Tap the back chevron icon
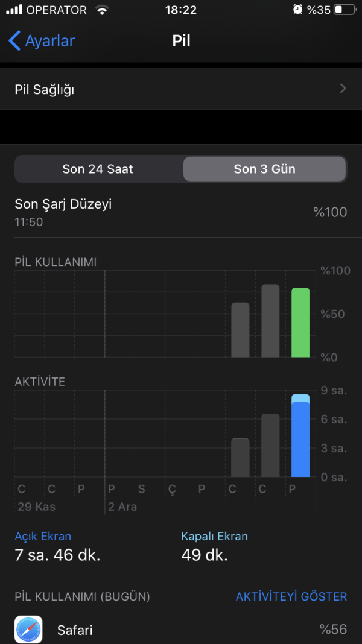The width and height of the screenshot is (362, 644). click(14, 41)
